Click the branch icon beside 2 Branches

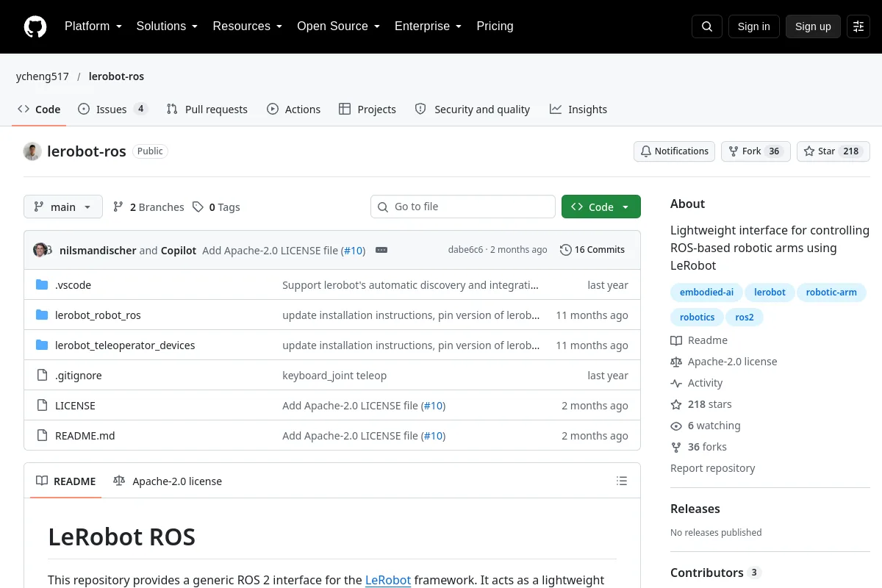point(118,207)
